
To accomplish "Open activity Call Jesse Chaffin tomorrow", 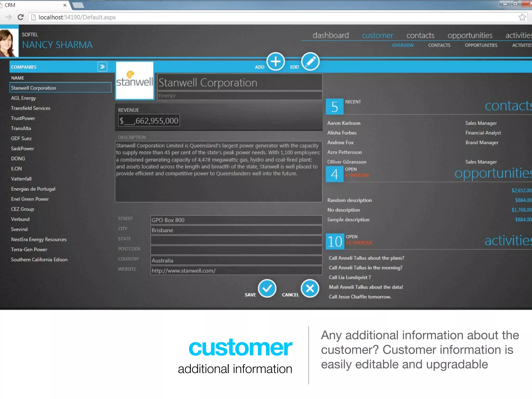I will [x=360, y=297].
